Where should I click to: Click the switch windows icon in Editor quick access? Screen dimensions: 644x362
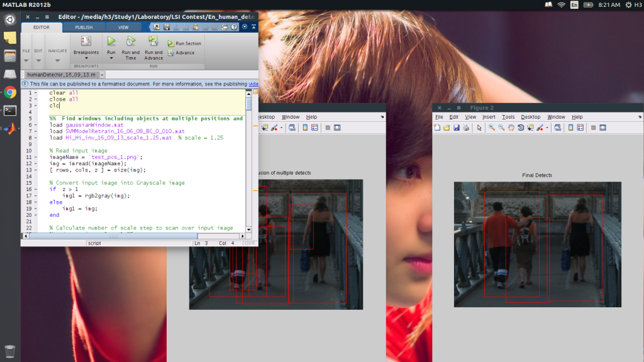[x=225, y=27]
